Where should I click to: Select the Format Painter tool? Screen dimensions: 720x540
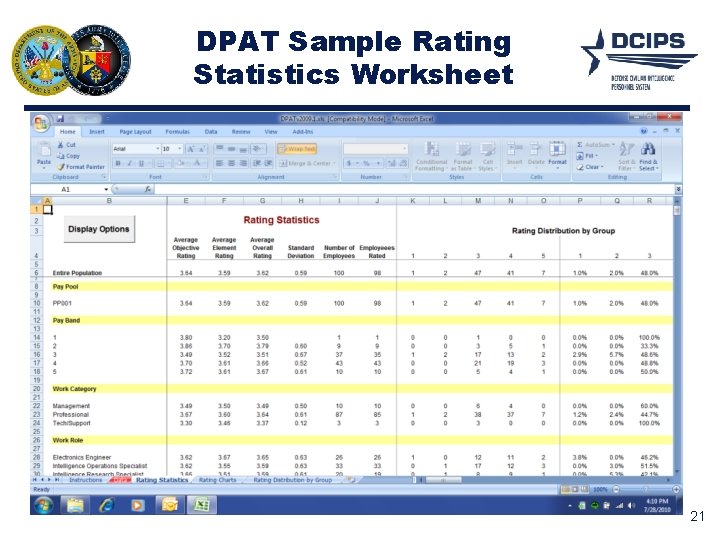click(81, 167)
